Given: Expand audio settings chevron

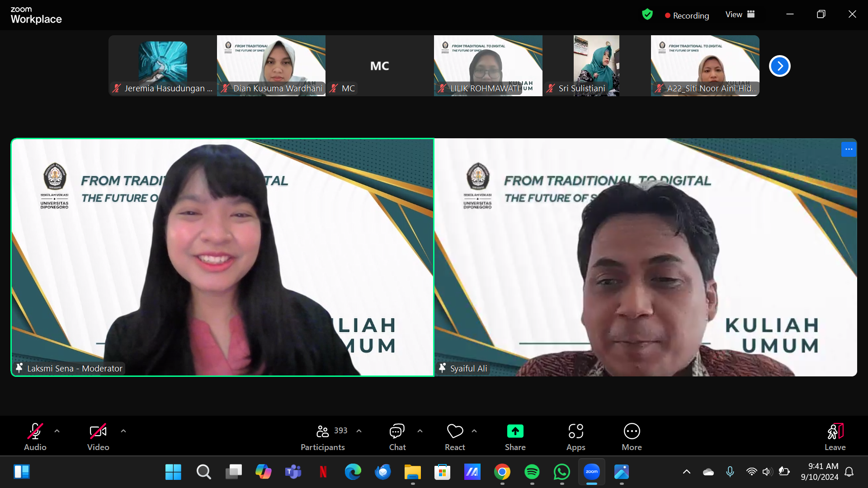Looking at the screenshot, I should click(57, 431).
